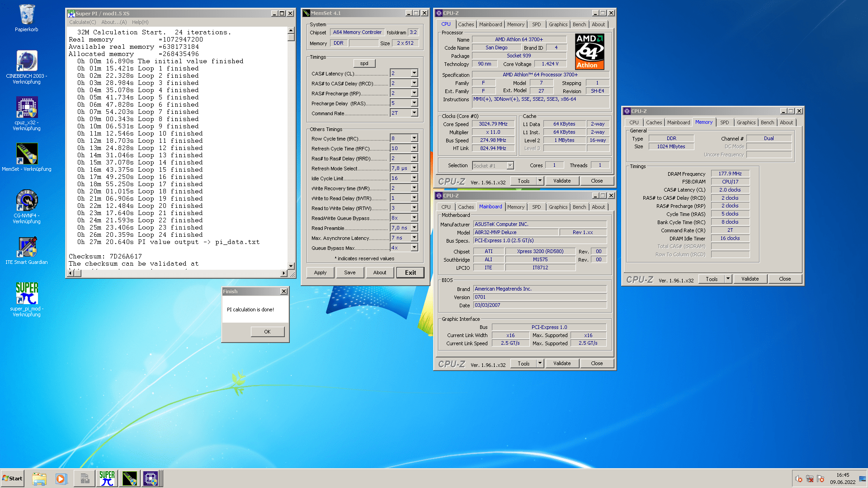Viewport: 868px width, 488px height.
Task: Switch to Bench tab in CPU-Z CPU window
Action: (579, 24)
